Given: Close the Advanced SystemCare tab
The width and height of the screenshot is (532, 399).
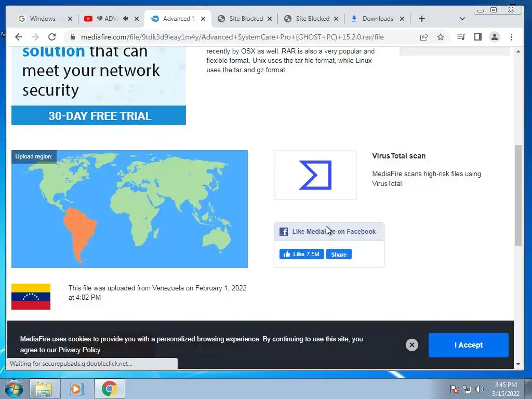Looking at the screenshot, I should (x=203, y=19).
